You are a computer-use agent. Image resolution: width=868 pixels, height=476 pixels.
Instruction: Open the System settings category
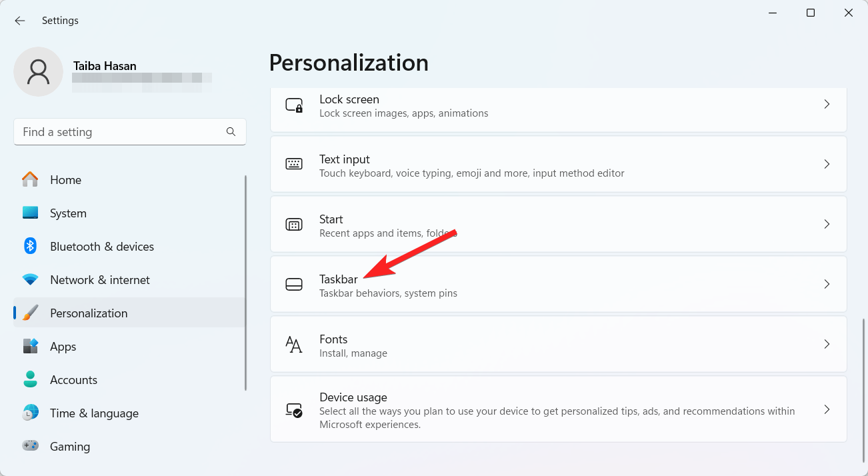pyautogui.click(x=68, y=213)
